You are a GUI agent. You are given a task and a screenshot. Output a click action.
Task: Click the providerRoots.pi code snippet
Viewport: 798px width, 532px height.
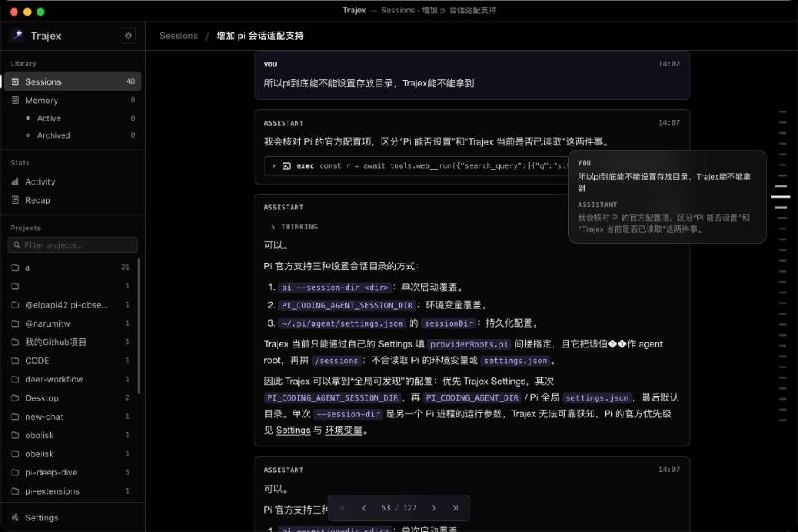pyautogui.click(x=469, y=345)
